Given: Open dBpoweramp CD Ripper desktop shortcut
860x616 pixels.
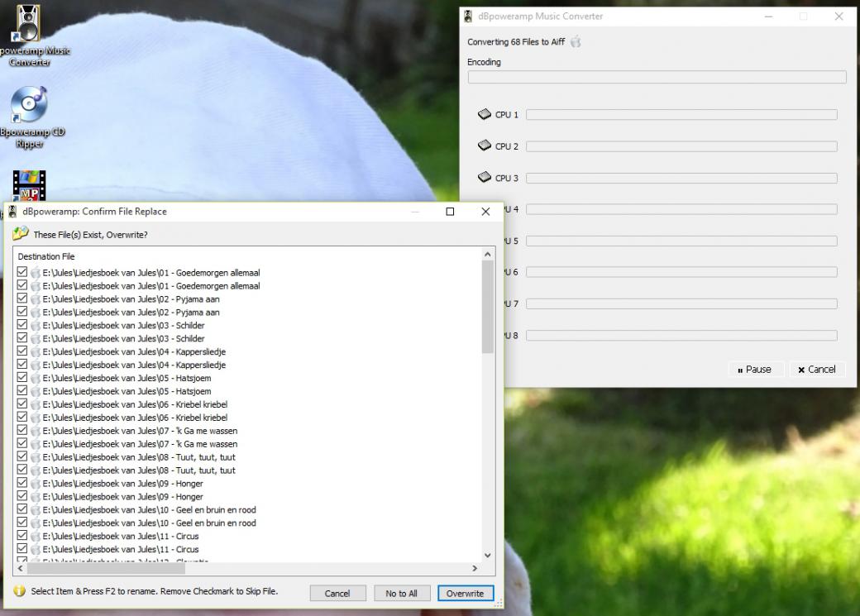Looking at the screenshot, I should [x=29, y=106].
